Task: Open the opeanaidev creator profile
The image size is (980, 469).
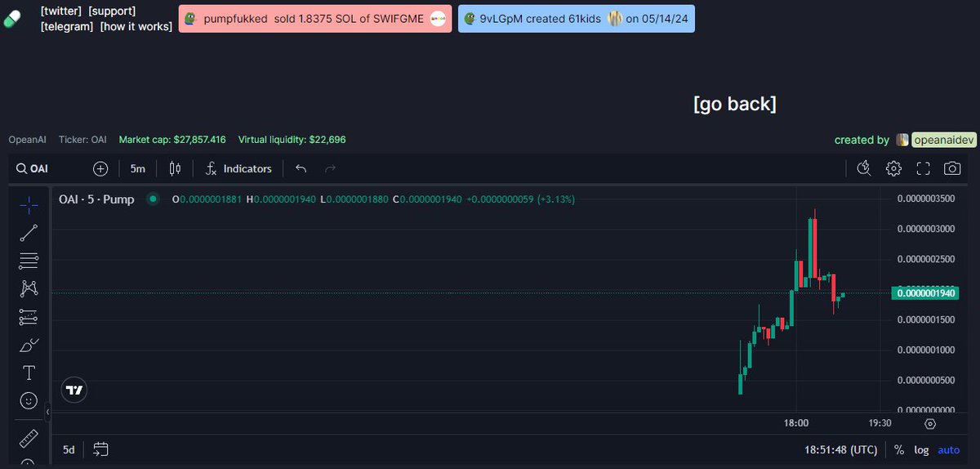Action: [x=942, y=140]
